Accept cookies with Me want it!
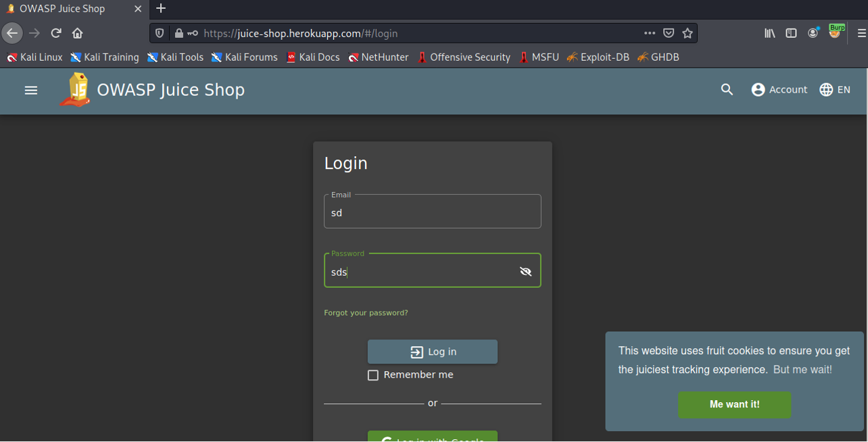This screenshot has height=442, width=868. [x=735, y=404]
